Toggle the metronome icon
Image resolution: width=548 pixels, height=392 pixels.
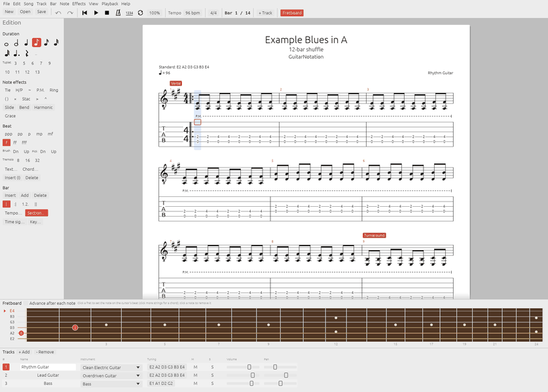click(x=118, y=13)
